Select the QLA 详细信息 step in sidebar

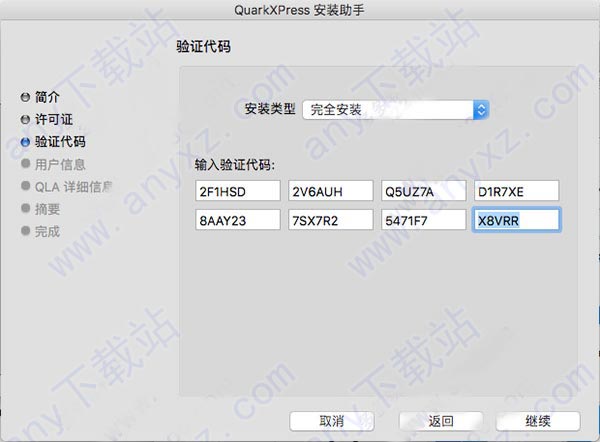click(73, 187)
